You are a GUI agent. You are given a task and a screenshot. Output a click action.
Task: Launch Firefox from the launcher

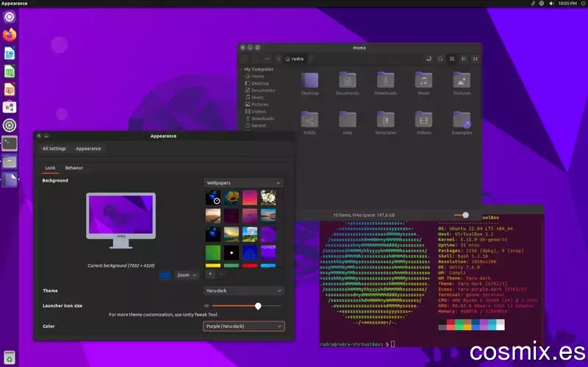pos(10,35)
